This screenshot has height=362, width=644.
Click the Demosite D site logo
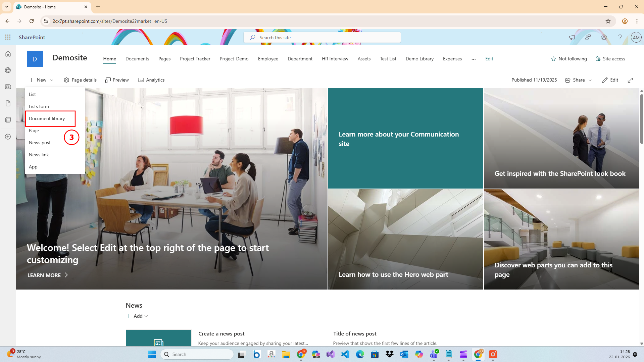tap(35, 59)
